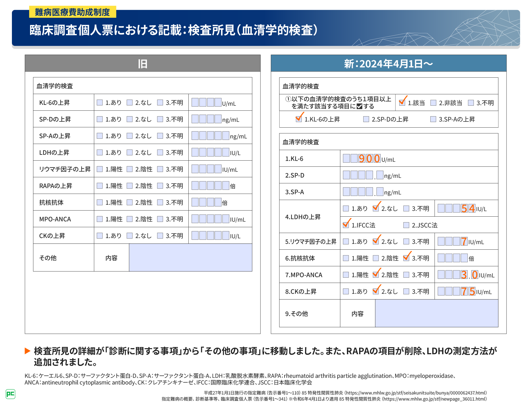Select the 新:2024年4月1日〜 panel header
532x405 pixels.
tap(388, 64)
